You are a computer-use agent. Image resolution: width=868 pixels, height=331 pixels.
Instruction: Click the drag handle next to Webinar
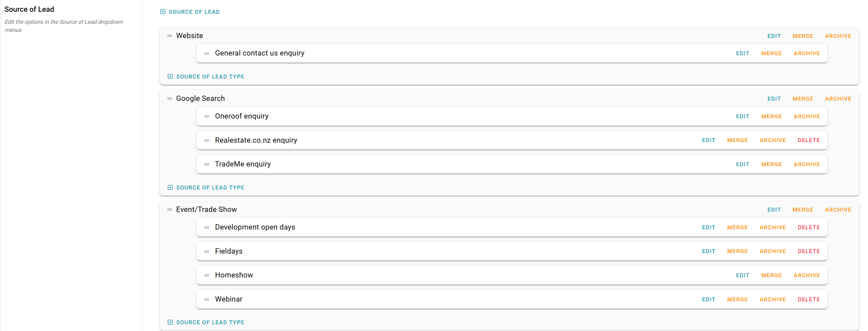pos(207,299)
